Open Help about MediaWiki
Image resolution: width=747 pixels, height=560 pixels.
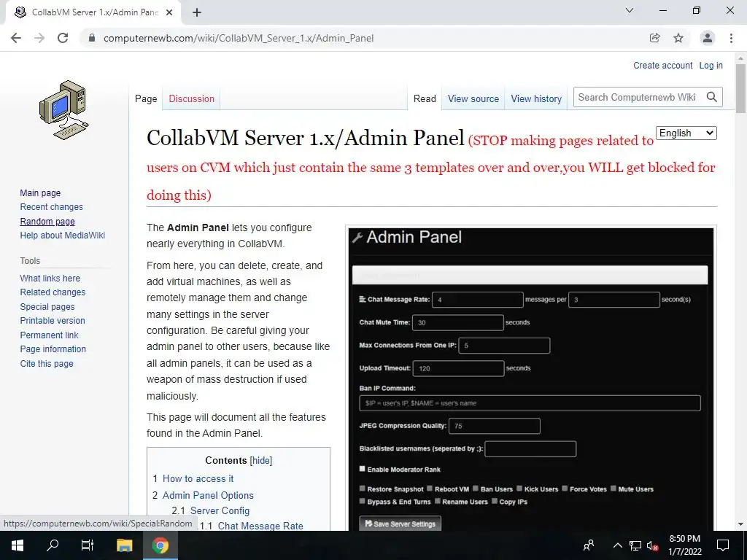tap(63, 236)
